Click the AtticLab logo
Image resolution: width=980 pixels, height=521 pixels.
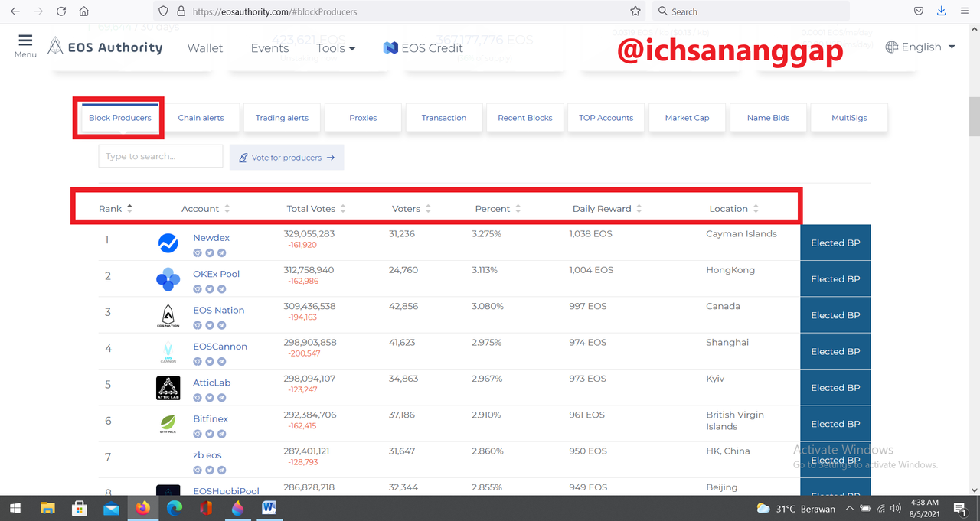pyautogui.click(x=168, y=388)
